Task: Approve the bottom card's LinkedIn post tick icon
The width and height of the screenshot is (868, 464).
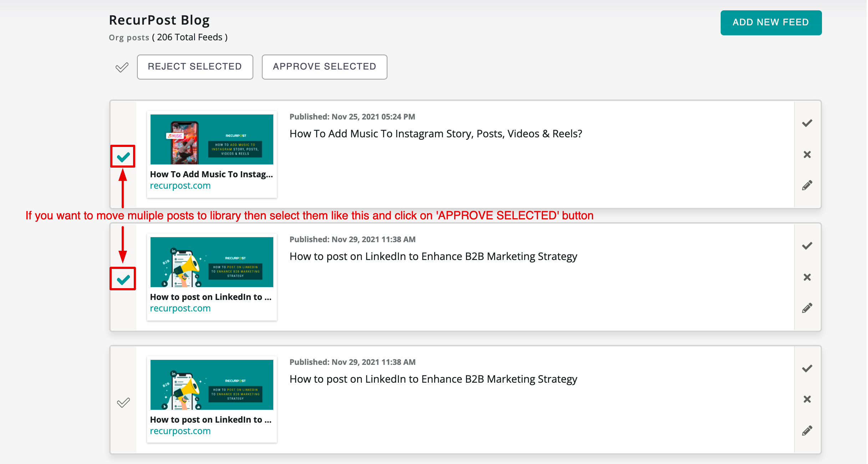Action: tap(807, 368)
